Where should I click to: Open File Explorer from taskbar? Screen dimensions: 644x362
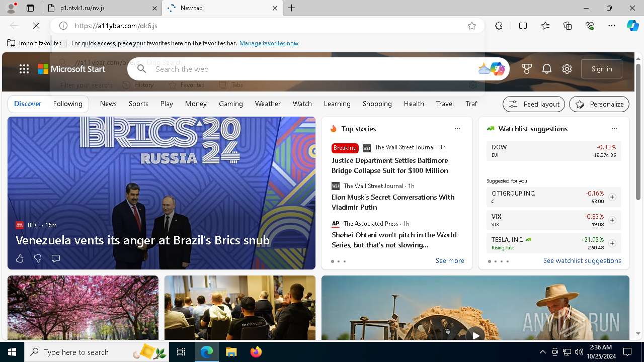pos(231,352)
